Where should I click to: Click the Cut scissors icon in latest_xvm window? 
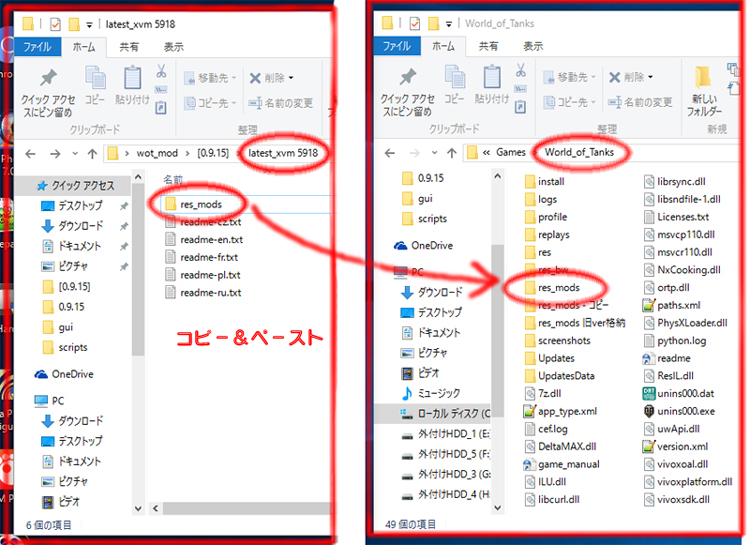coord(161,72)
